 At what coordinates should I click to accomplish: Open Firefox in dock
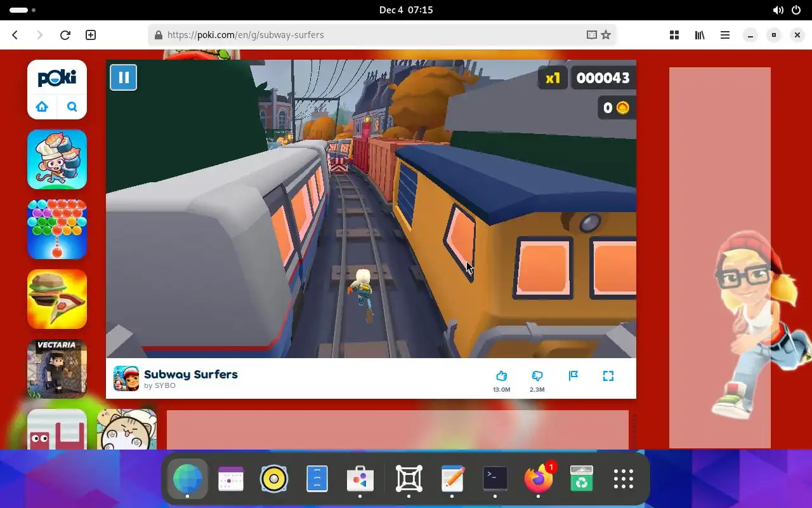[x=539, y=479]
